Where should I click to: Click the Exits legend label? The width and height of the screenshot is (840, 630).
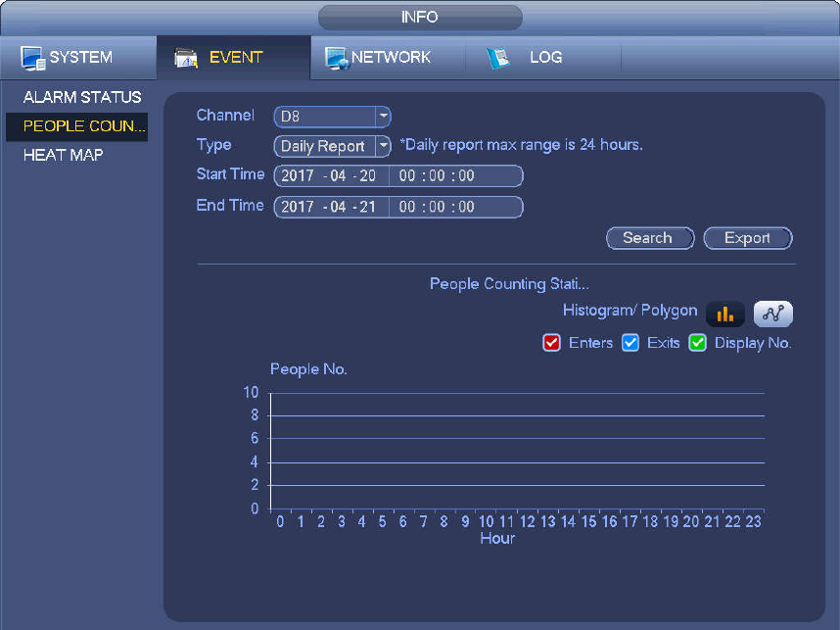(663, 343)
